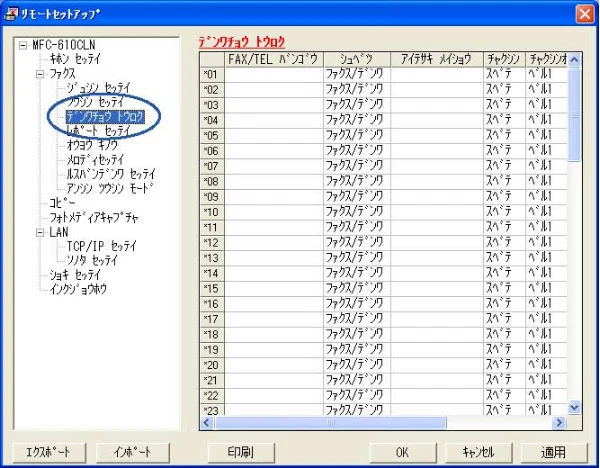Collapse the LAN tree branch
This screenshot has width=600, height=468.
[40, 233]
